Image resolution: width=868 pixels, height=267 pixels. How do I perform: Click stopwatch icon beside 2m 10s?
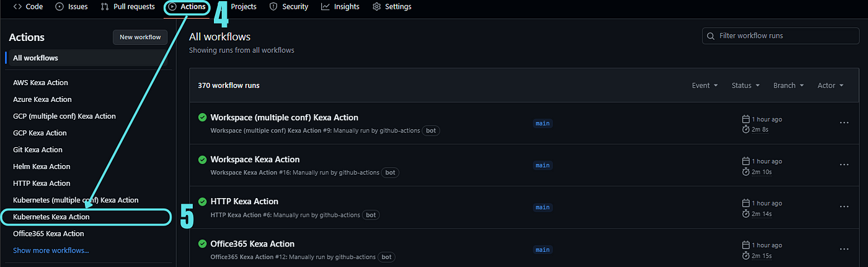coord(746,171)
